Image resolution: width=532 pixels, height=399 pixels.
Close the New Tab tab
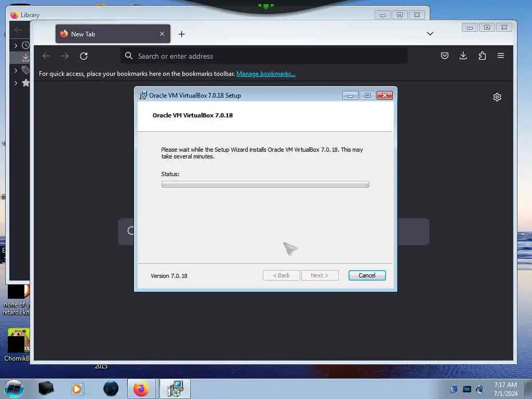[x=162, y=34]
